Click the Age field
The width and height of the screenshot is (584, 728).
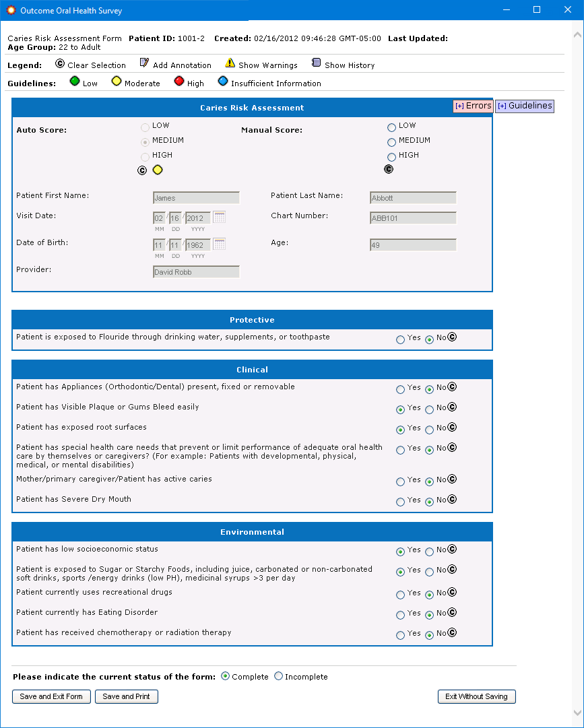click(x=413, y=245)
